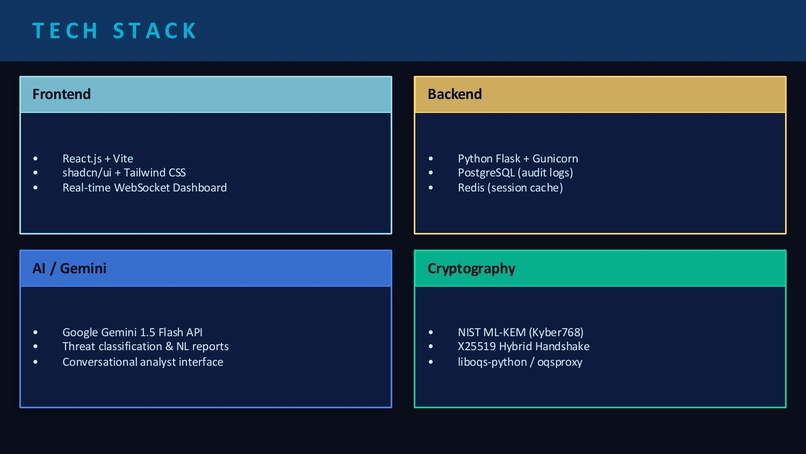Click the X25519 Hybrid Handshake line
806x454 pixels.
coord(523,347)
